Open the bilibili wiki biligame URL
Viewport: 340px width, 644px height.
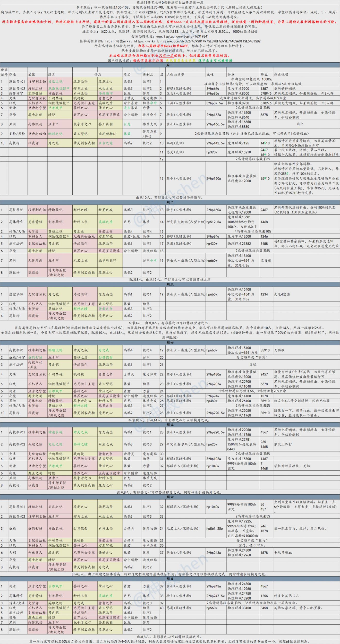point(197,41)
